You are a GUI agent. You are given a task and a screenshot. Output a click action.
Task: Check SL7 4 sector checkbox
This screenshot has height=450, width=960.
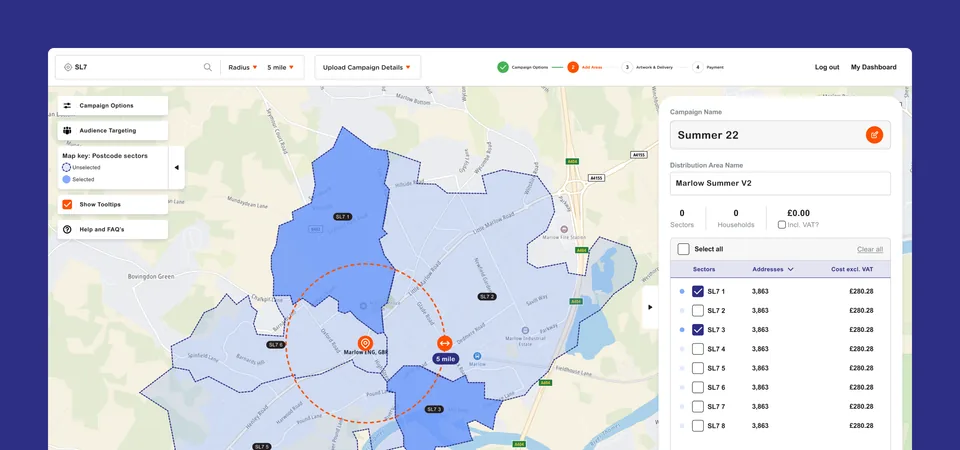[x=697, y=349]
